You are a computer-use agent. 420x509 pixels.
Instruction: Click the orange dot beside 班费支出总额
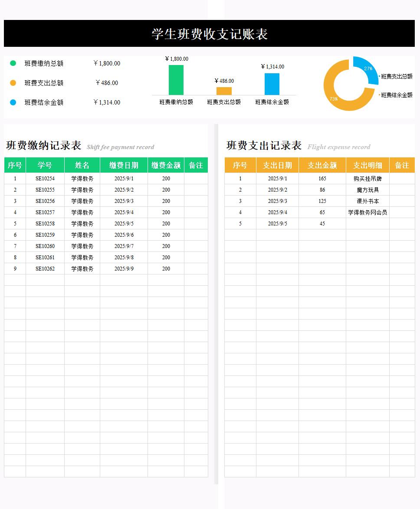point(13,83)
